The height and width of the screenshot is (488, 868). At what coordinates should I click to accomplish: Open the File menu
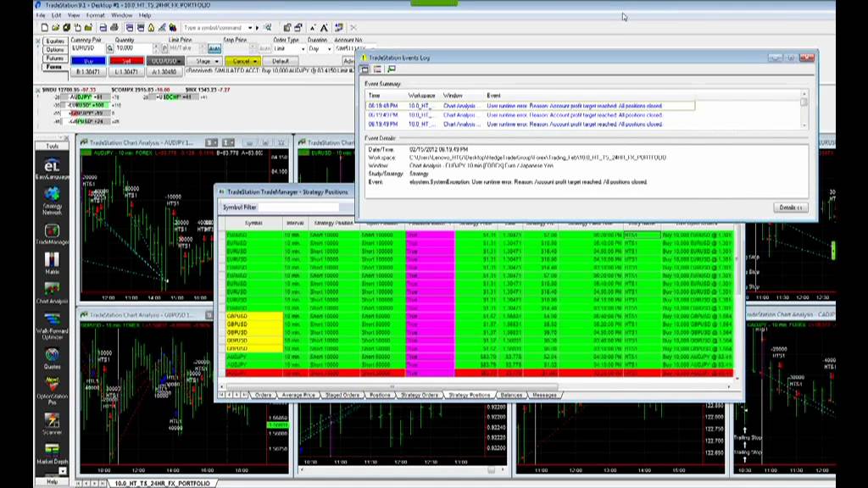[41, 15]
